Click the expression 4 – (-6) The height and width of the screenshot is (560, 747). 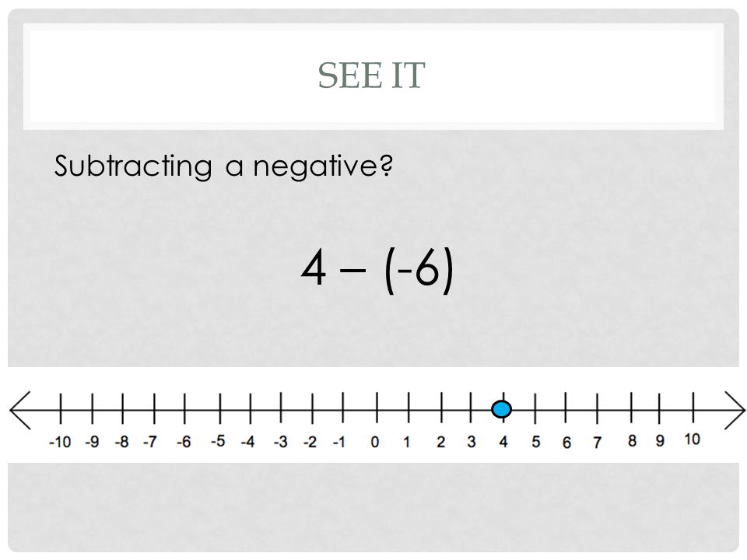coord(377,270)
